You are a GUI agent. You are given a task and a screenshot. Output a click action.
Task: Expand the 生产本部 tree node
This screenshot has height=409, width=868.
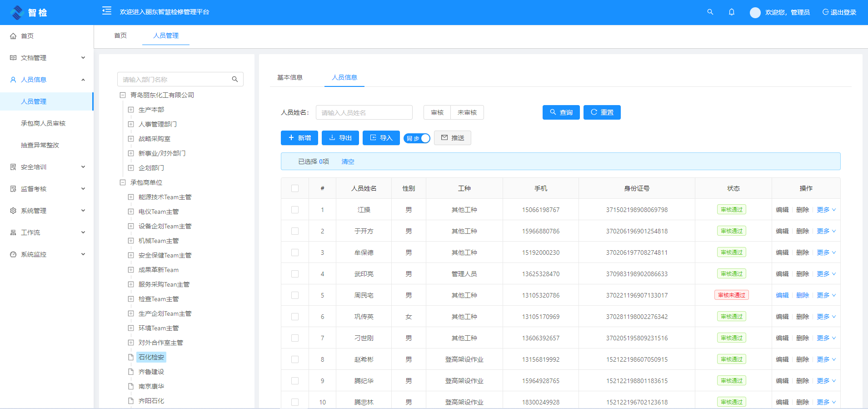pyautogui.click(x=131, y=110)
